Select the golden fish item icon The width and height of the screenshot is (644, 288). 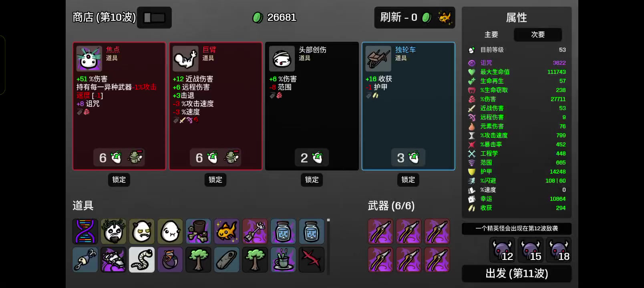tap(227, 231)
